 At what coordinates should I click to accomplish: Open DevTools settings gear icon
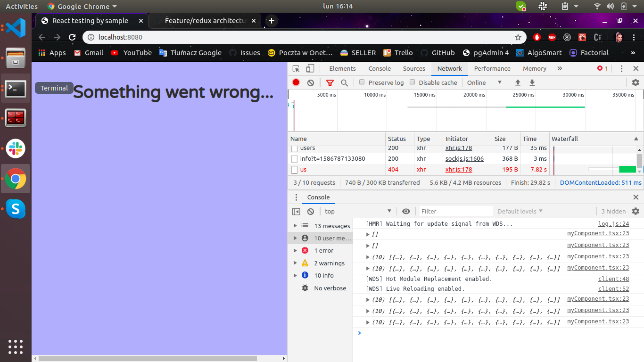coord(635,82)
